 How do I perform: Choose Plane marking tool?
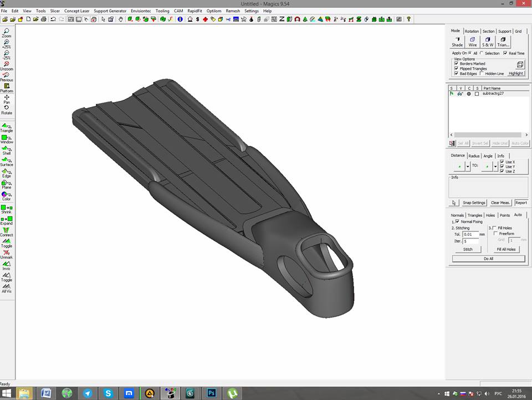click(x=7, y=184)
